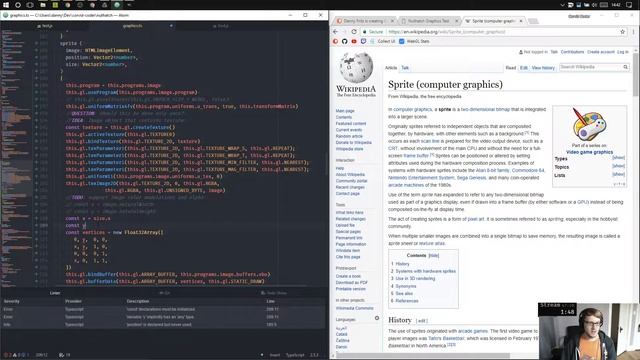Click the pixel art link
The height and width of the screenshot is (360, 640).
pos(476,219)
